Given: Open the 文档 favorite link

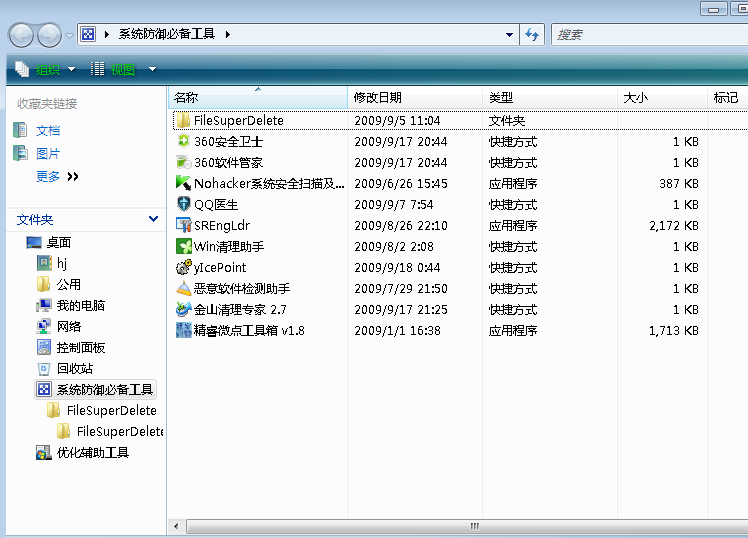Looking at the screenshot, I should [47, 131].
